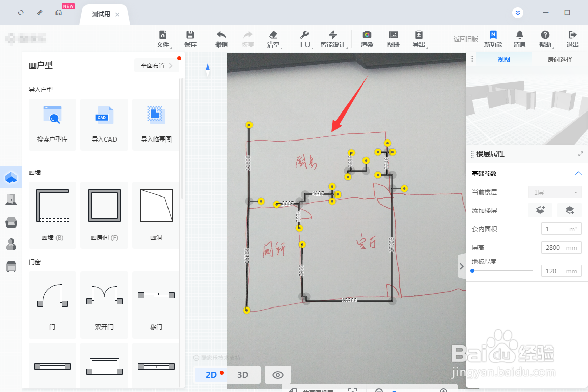This screenshot has height=392, width=588.
Task: Open the 文件 file menu
Action: point(163,39)
